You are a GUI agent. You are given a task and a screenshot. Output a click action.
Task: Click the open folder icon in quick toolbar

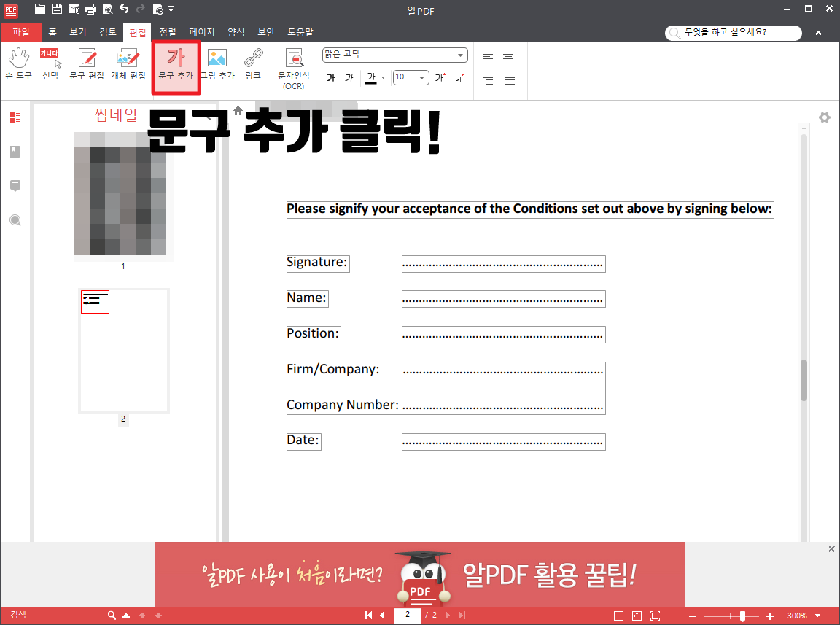pos(39,9)
